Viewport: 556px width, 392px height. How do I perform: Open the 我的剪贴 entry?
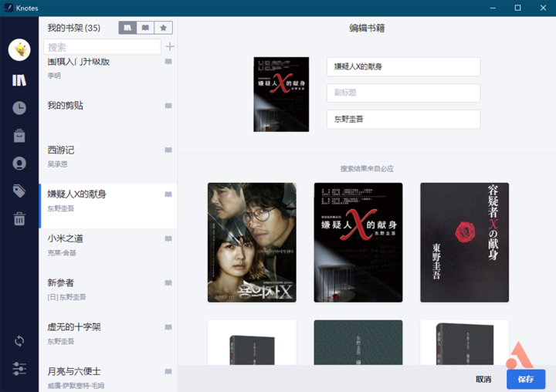click(108, 117)
